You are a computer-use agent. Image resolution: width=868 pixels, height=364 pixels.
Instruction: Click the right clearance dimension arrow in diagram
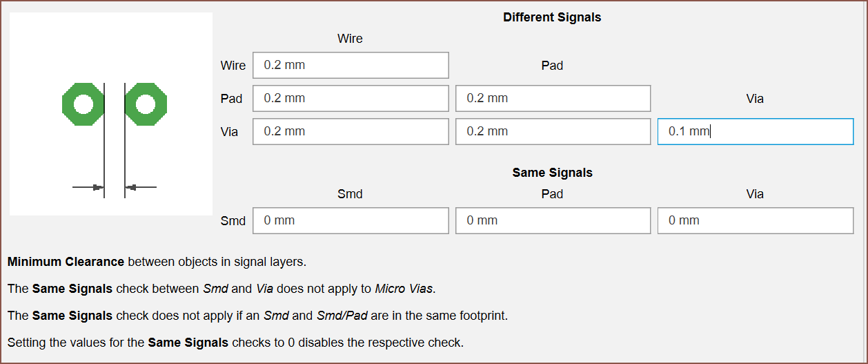pyautogui.click(x=141, y=187)
